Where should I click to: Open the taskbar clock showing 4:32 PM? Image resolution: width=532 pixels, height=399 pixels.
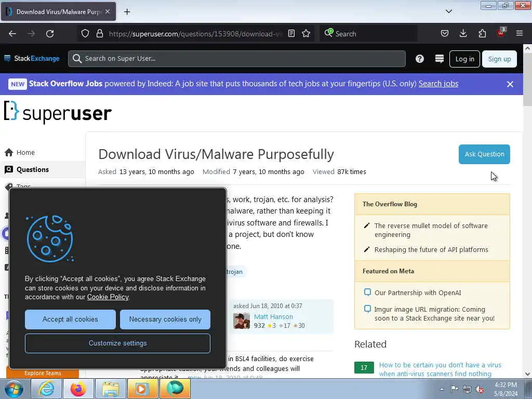(x=506, y=389)
